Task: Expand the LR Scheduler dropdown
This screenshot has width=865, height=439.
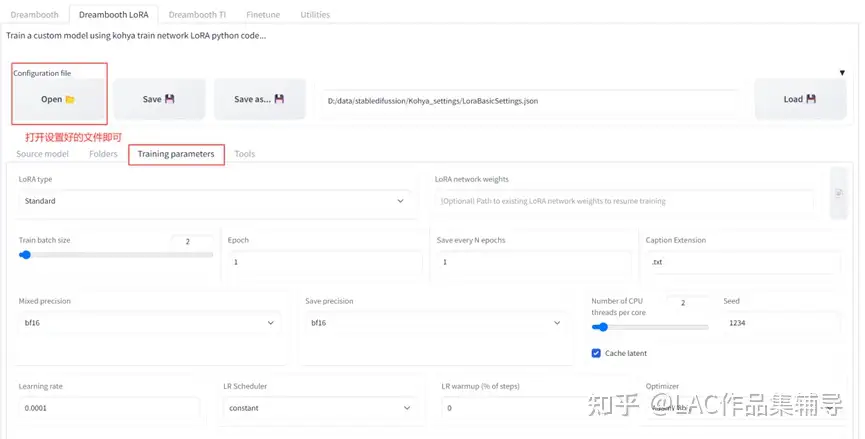Action: (321, 408)
